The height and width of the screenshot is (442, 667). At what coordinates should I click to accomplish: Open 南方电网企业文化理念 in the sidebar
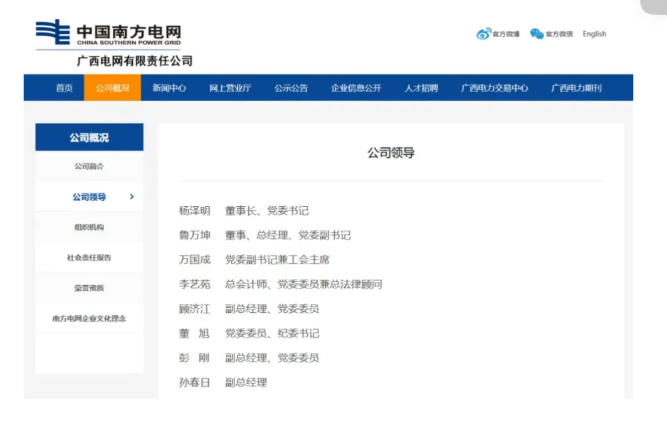pyautogui.click(x=89, y=318)
